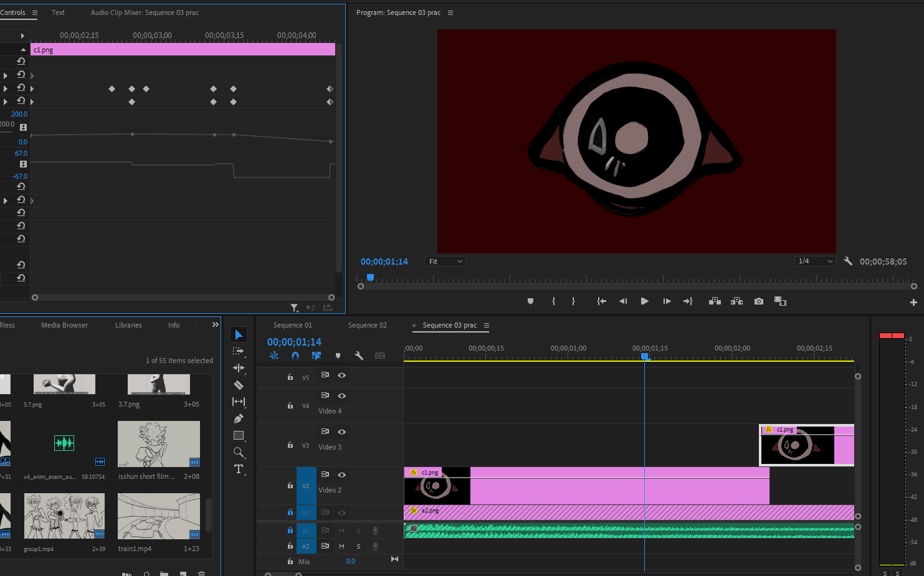Open the Text panel tab
924x576 pixels.
point(58,12)
